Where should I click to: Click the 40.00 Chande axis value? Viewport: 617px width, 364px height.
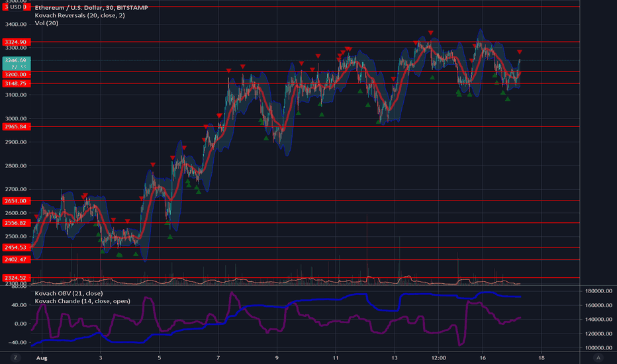19,305
